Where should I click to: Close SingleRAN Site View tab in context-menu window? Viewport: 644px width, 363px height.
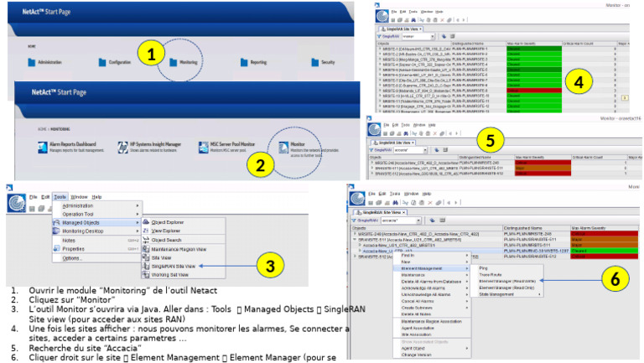coord(403,212)
